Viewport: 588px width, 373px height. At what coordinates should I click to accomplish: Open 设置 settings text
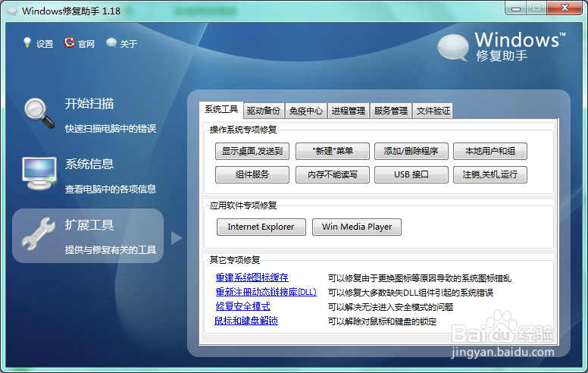click(45, 44)
